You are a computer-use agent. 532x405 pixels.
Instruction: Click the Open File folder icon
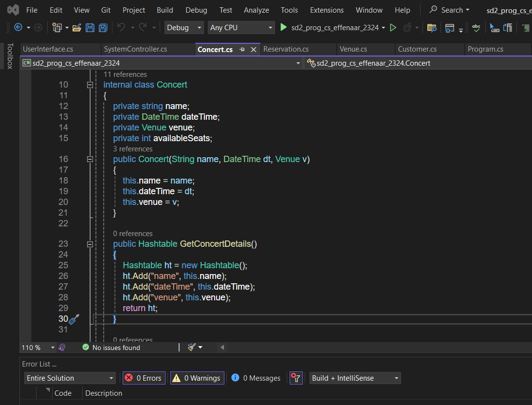tap(76, 28)
